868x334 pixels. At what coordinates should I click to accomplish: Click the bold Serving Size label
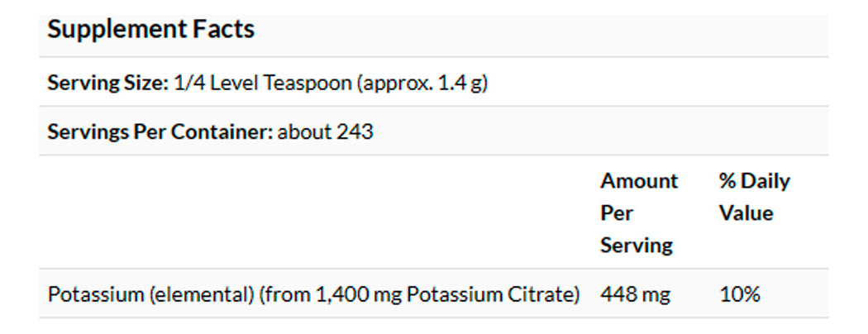point(107,83)
